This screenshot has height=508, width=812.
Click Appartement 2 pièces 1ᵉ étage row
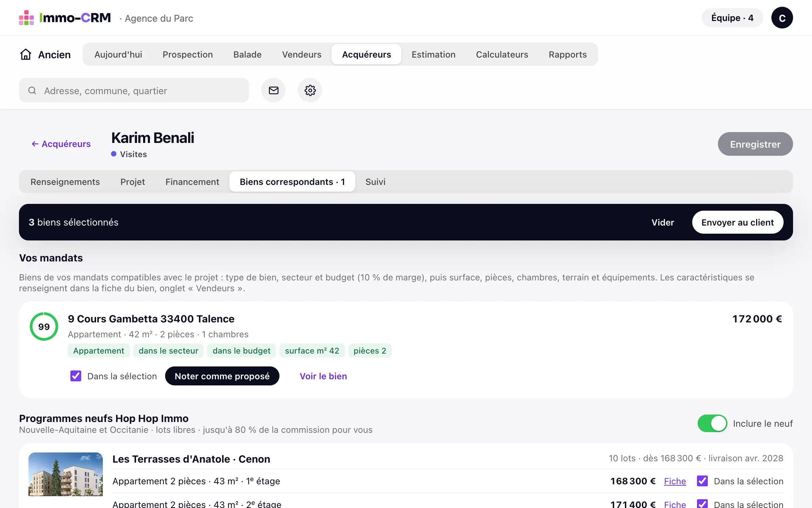coord(448,481)
